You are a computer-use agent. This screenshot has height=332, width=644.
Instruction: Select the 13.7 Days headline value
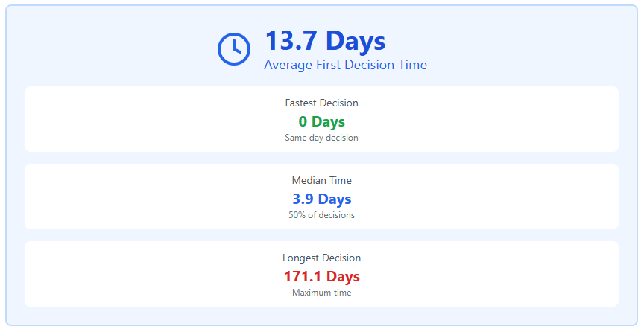[325, 41]
